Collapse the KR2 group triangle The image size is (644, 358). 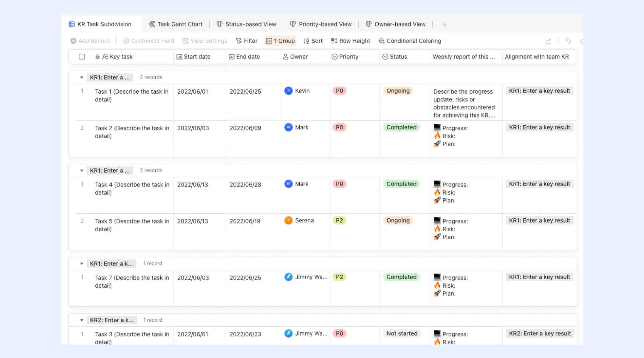pos(81,320)
